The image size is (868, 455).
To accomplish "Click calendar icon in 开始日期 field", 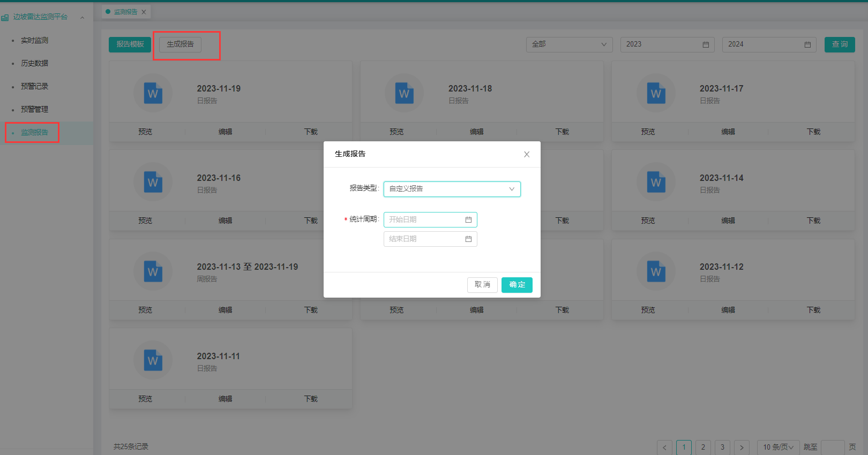I will [468, 220].
